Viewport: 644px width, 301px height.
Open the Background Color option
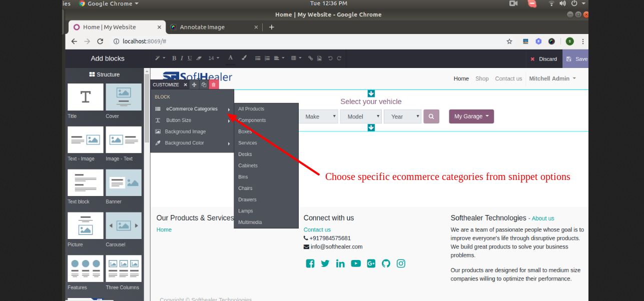192,143
